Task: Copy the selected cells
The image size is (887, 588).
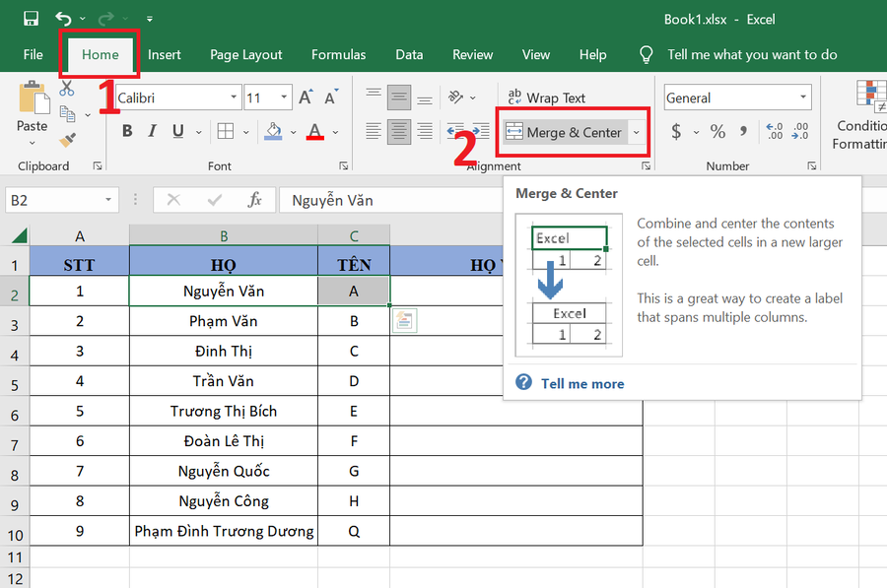Action: point(68,113)
